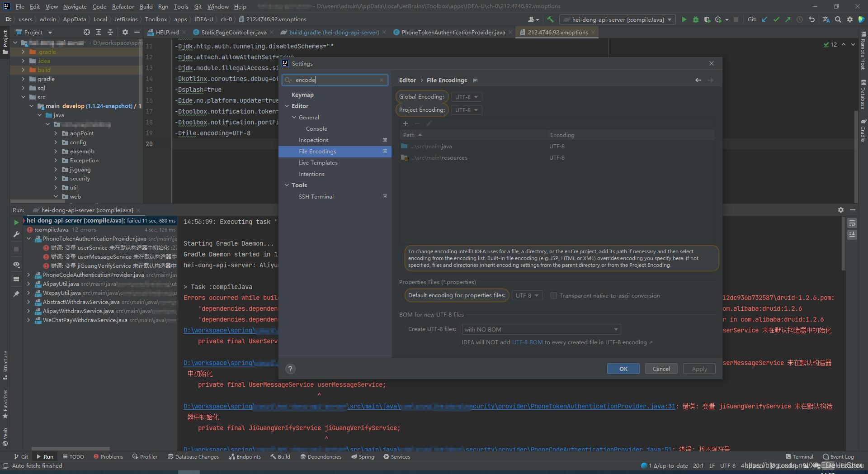Select Keymap in settings tree
868x474 pixels.
335,95
